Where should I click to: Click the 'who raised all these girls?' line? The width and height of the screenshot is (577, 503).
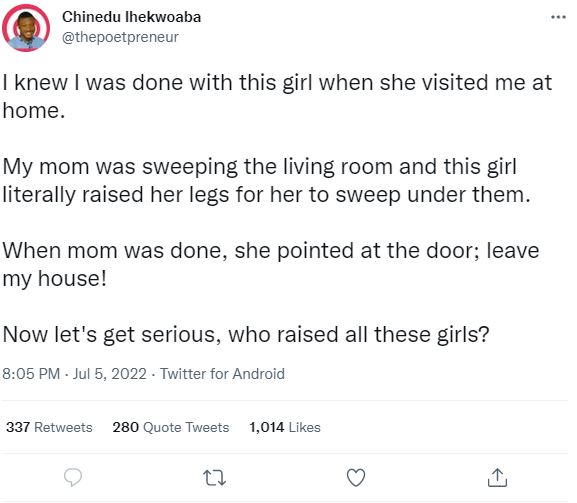coord(359,334)
